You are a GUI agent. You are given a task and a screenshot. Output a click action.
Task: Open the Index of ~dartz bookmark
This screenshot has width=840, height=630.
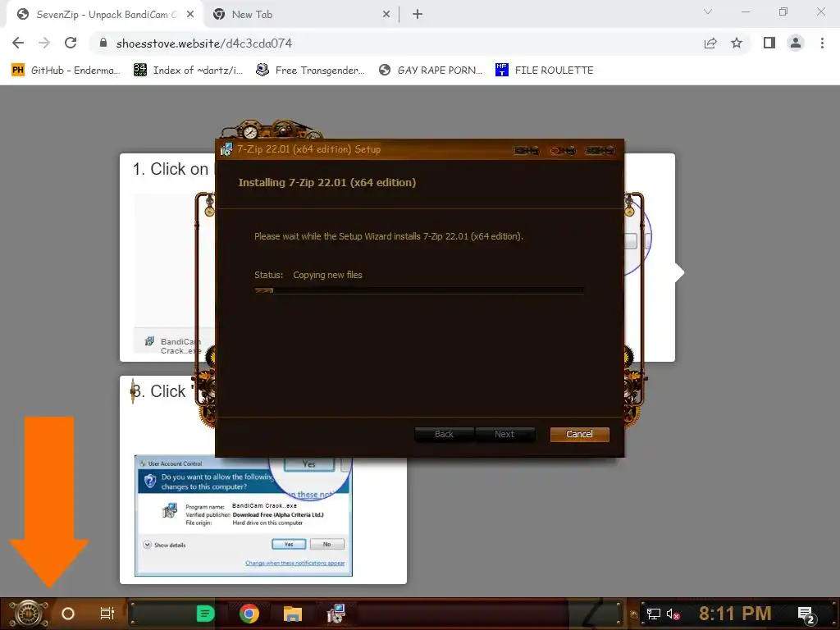(x=188, y=71)
